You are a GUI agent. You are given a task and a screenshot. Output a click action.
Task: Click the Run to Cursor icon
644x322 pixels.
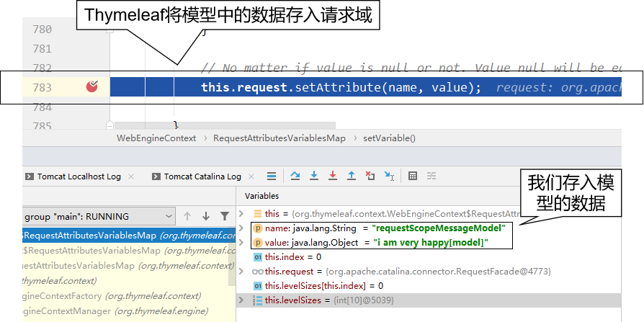389,176
